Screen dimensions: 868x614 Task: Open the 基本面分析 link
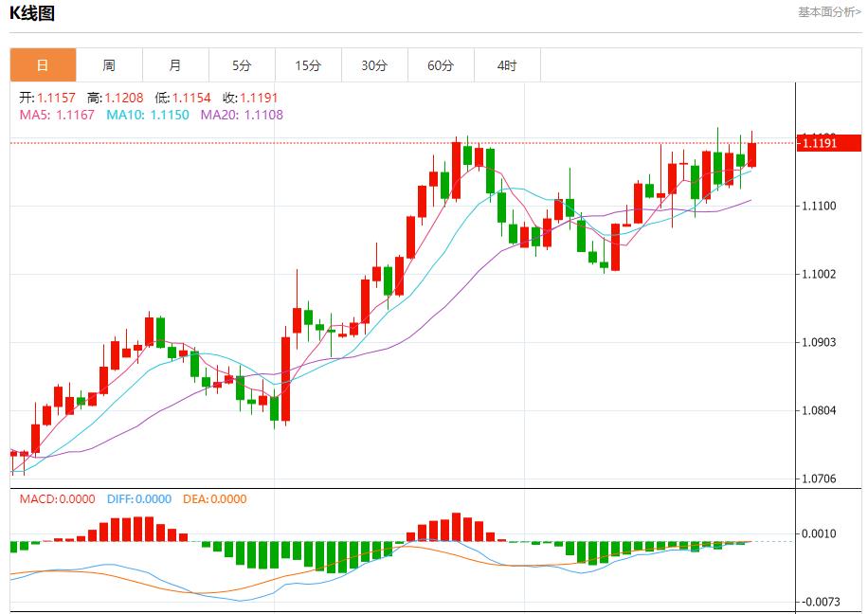tap(829, 12)
